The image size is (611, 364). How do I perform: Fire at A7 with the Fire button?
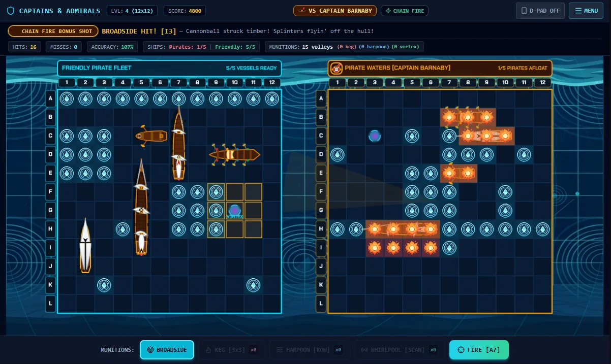tap(479, 350)
